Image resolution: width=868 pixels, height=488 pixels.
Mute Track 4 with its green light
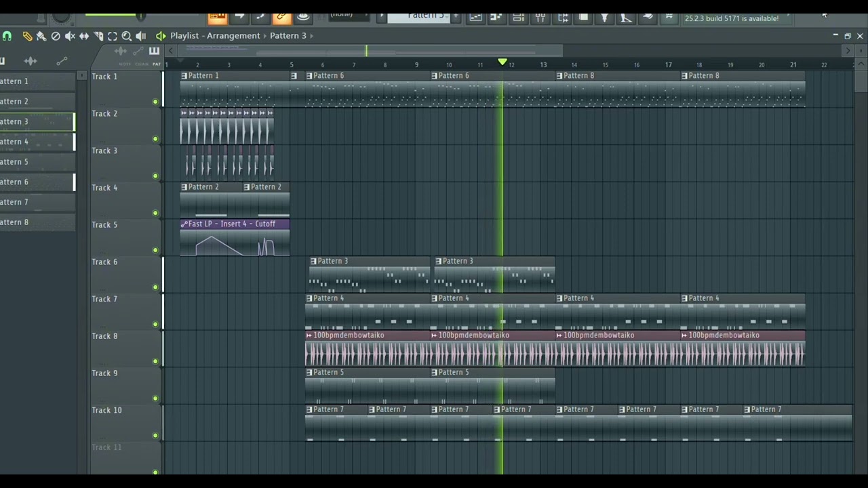point(155,213)
